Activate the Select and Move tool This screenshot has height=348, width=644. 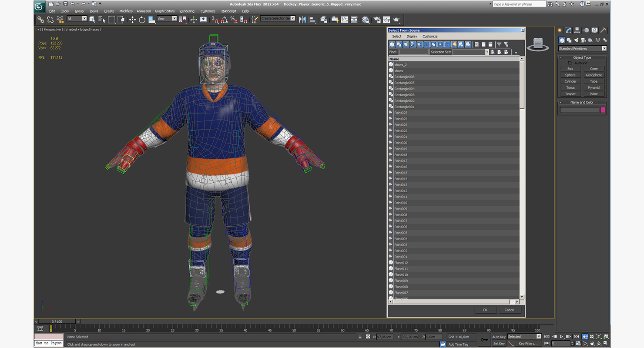132,20
